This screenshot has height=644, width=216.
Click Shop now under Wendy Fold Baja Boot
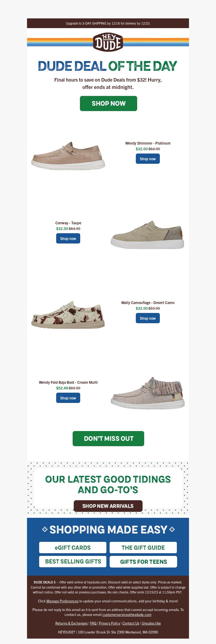tap(68, 398)
